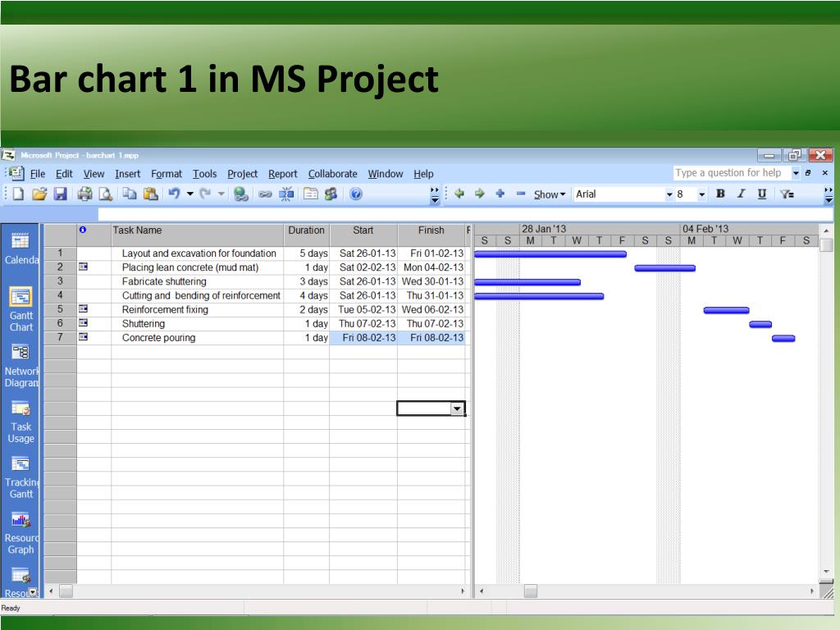This screenshot has height=630, width=840.
Task: Switch to Tracking Gantt view
Action: 21,477
